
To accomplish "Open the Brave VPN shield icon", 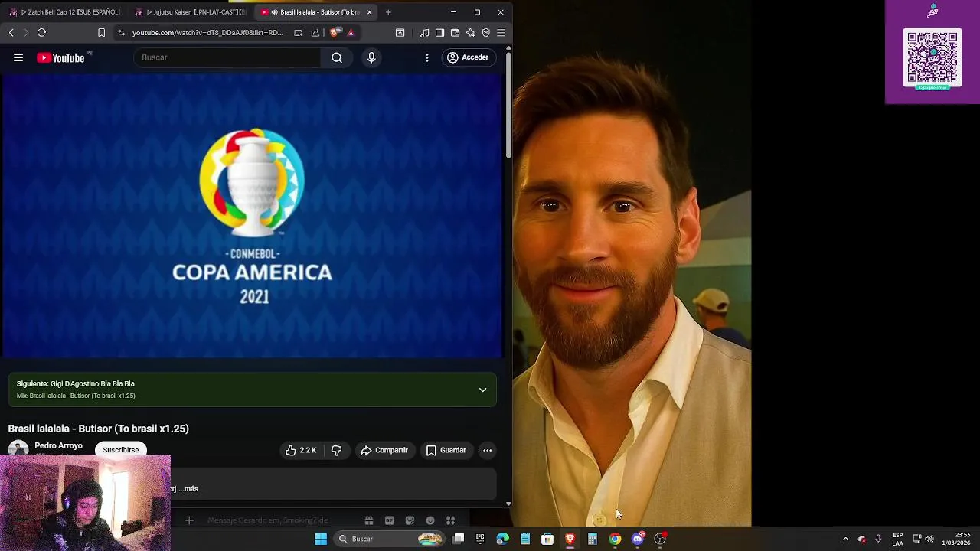I will pyautogui.click(x=485, y=33).
